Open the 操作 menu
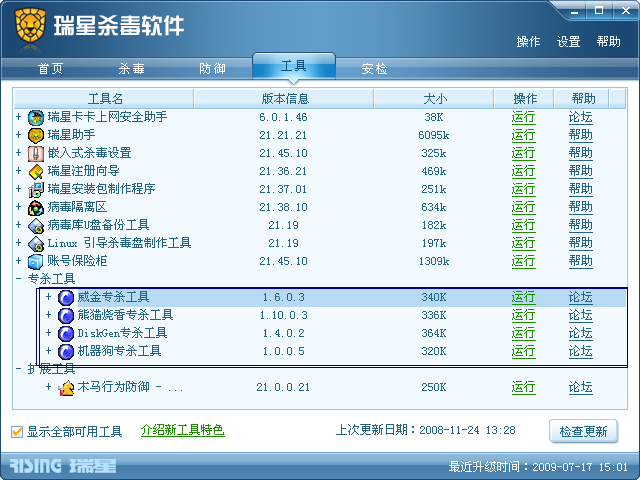Viewport: 640px width, 480px height. 528,42
